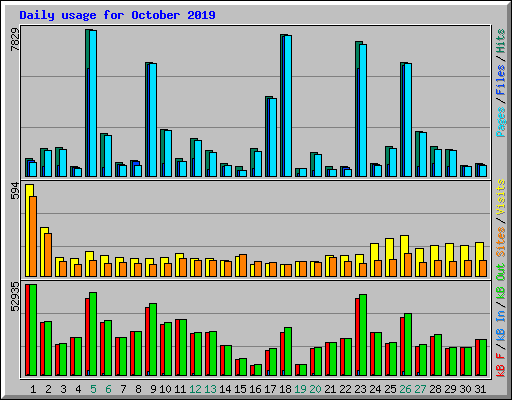Click the green "Hits" legend label
The height and width of the screenshot is (400, 512).
(x=501, y=41)
